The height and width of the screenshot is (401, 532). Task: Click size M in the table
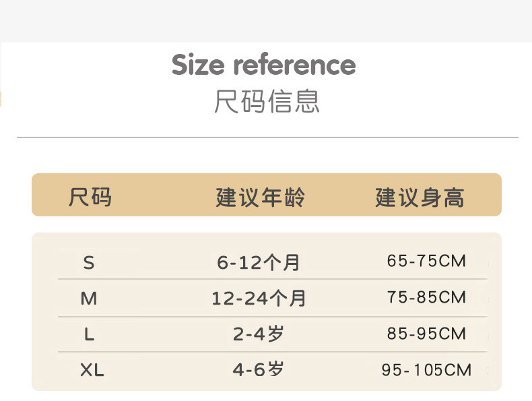coord(89,299)
